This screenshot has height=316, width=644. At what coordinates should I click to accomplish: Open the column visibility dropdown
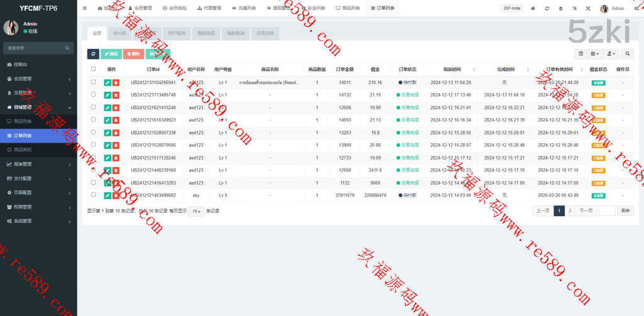pos(594,54)
